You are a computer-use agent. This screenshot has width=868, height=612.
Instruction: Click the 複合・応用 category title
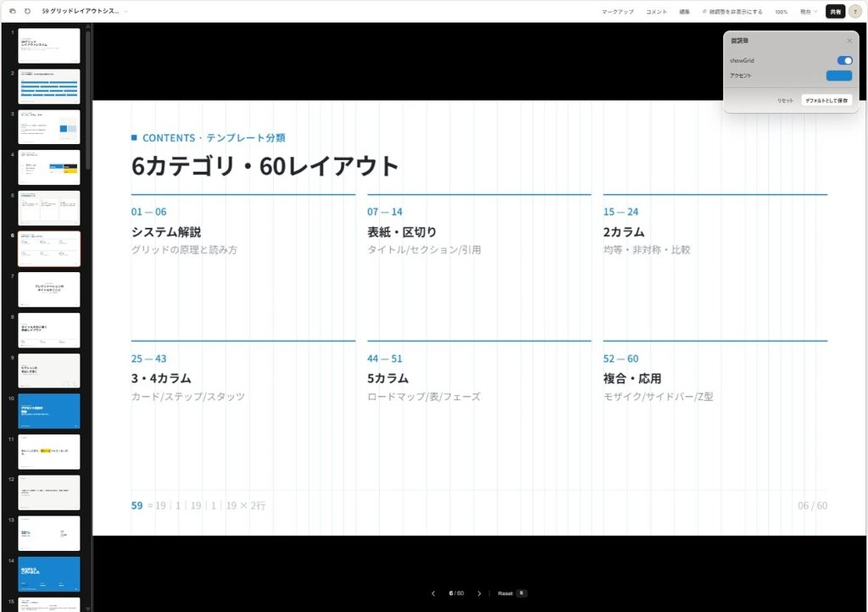(632, 379)
